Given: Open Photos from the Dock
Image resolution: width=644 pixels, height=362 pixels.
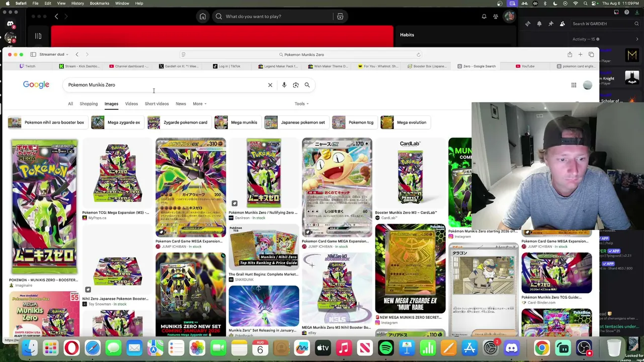Looking at the screenshot, I should (197, 347).
